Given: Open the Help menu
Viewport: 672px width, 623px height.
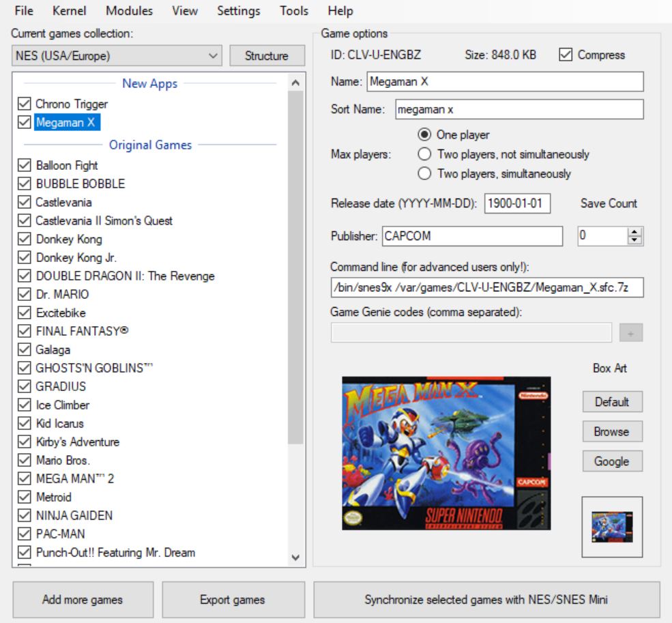Looking at the screenshot, I should tap(340, 11).
